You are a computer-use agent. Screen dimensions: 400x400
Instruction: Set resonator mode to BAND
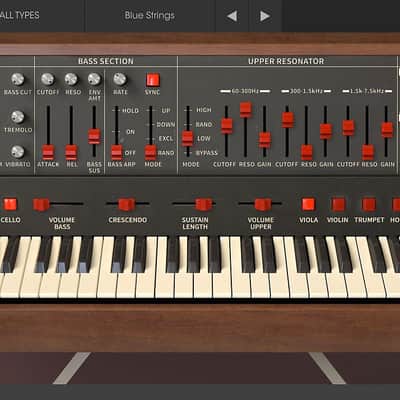[x=204, y=124]
